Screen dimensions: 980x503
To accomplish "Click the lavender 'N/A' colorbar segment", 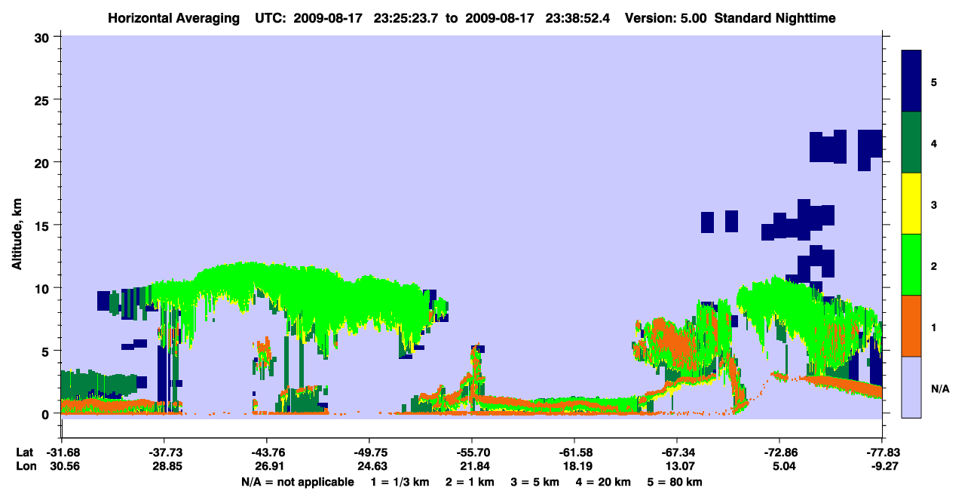I will (x=911, y=387).
